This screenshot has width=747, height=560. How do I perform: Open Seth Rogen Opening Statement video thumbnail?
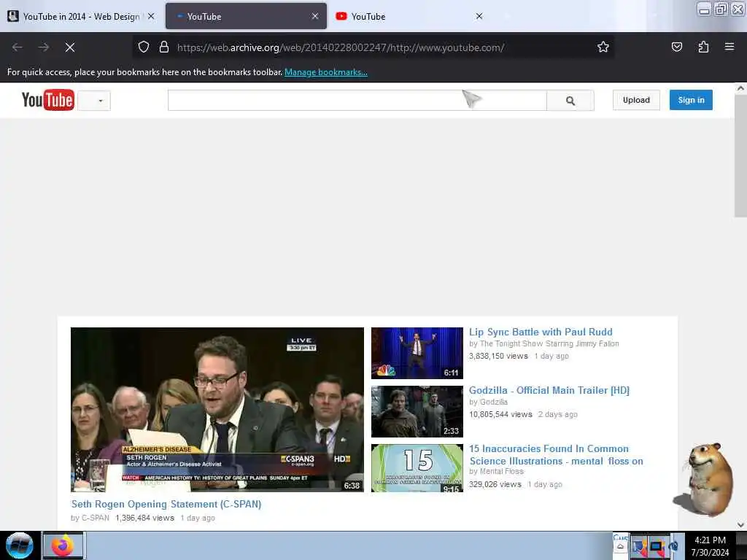(217, 410)
